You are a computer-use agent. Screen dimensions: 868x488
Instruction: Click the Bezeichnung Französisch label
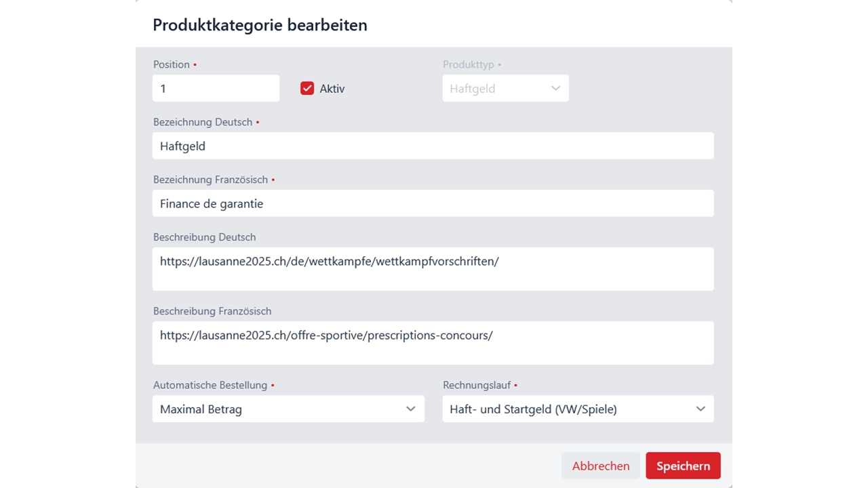point(211,180)
